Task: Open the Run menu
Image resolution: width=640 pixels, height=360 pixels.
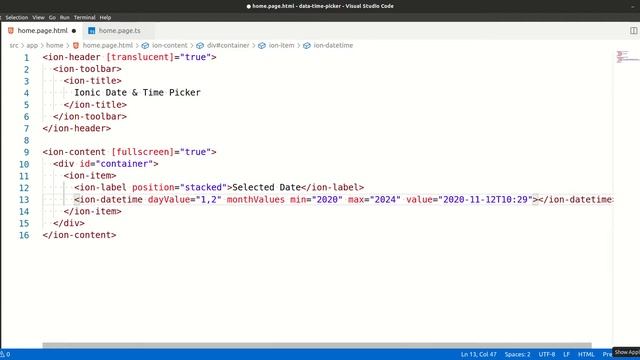Action: tap(64, 18)
